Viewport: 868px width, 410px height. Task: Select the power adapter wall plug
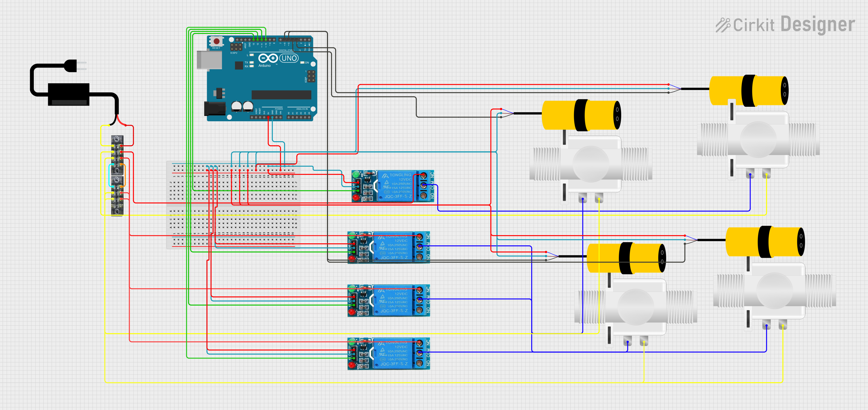pos(75,66)
